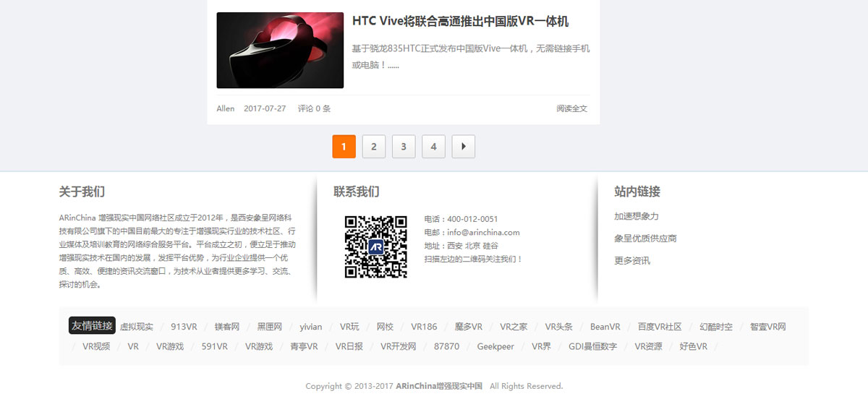This screenshot has height=399, width=868.
Task: Open the friend link yivian
Action: coord(311,327)
